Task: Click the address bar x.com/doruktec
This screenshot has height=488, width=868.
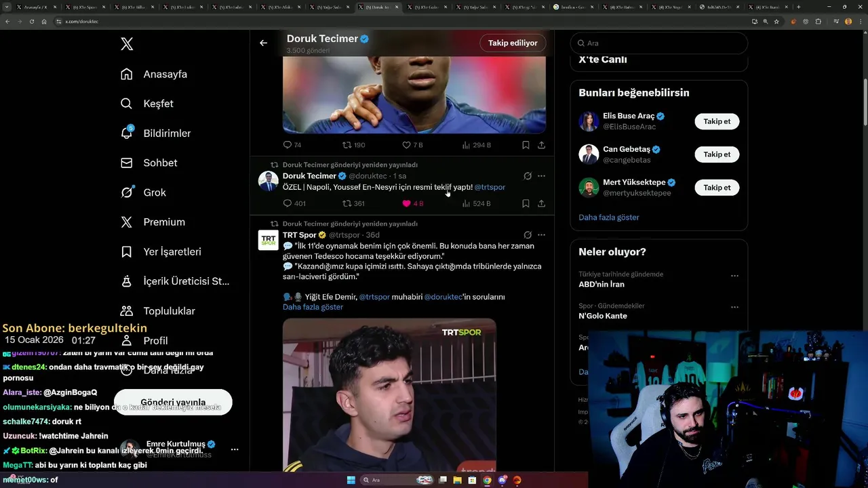Action: [400, 22]
